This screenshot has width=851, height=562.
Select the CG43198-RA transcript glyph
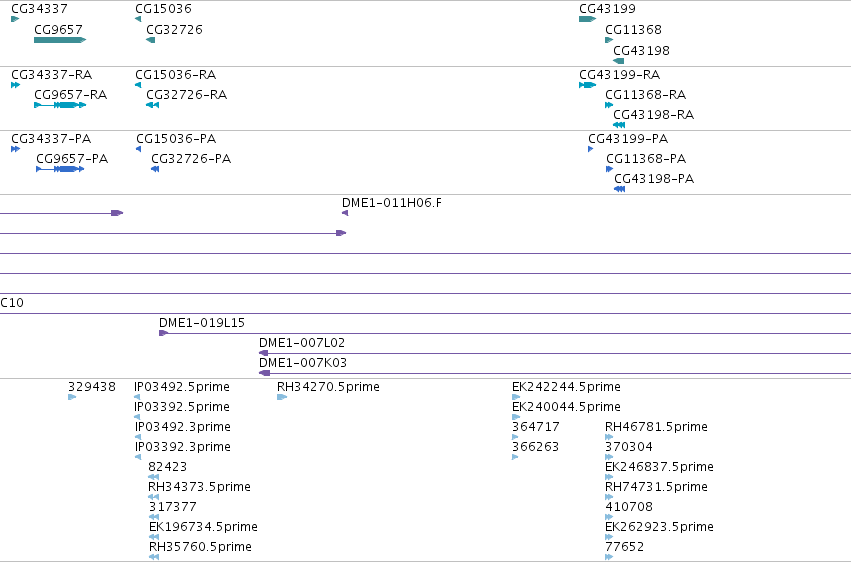click(x=619, y=125)
